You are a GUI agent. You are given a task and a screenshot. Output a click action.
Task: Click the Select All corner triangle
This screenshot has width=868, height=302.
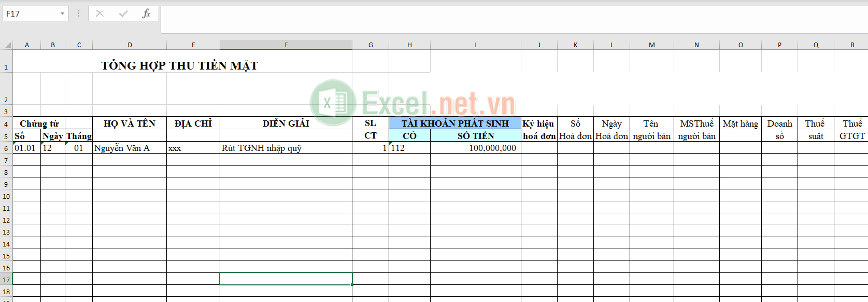point(8,45)
